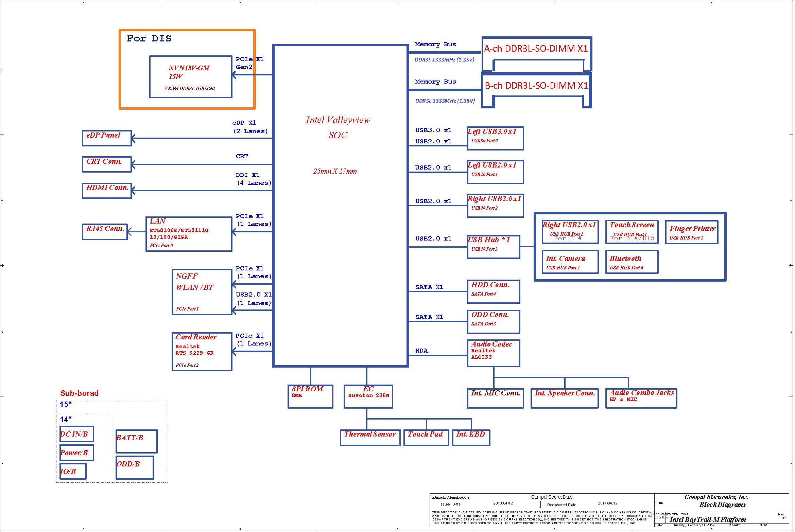Viewport: 795px width, 532px height.
Task: Select the CRT Conn. block
Action: click(x=107, y=165)
